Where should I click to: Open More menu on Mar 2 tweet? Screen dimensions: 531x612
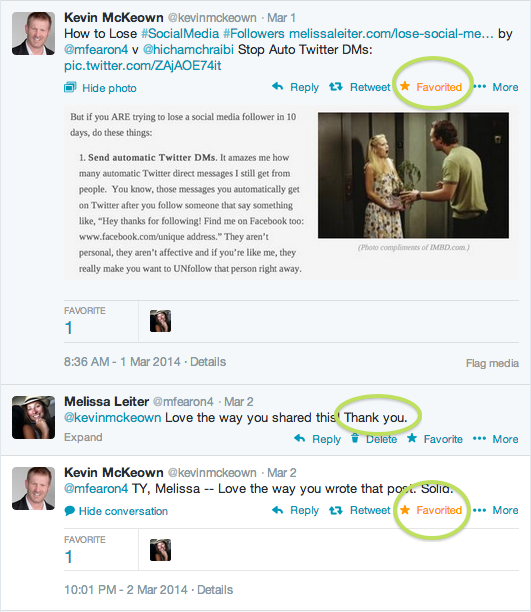pos(505,510)
